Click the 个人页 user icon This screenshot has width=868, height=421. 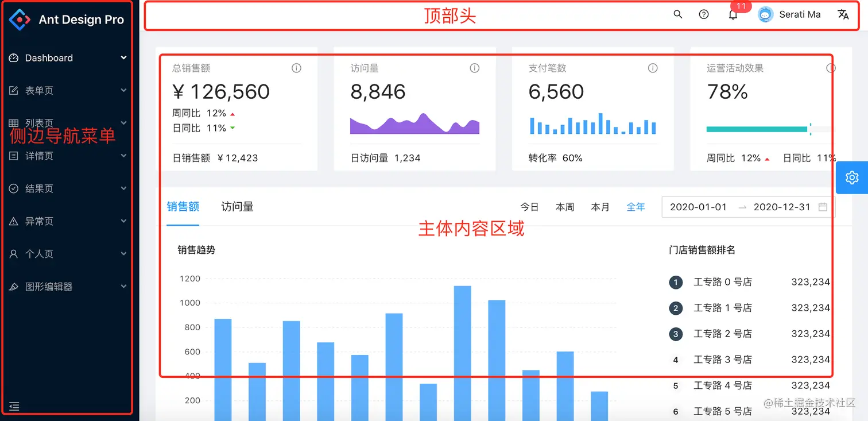click(x=14, y=253)
